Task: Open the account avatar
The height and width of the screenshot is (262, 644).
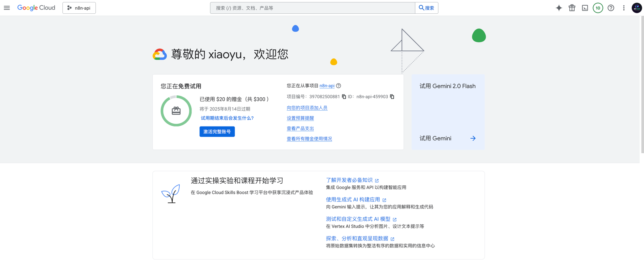Action: [x=637, y=8]
